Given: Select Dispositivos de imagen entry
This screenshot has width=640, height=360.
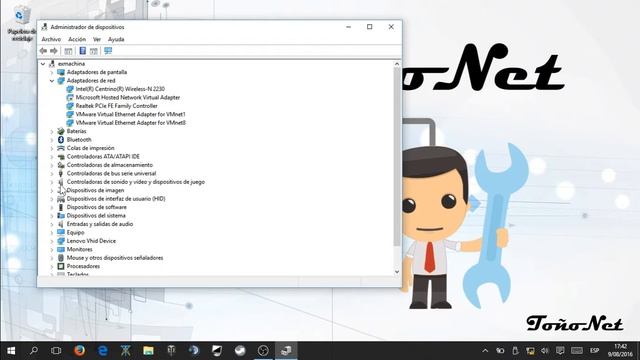Looking at the screenshot, I should (x=95, y=191).
